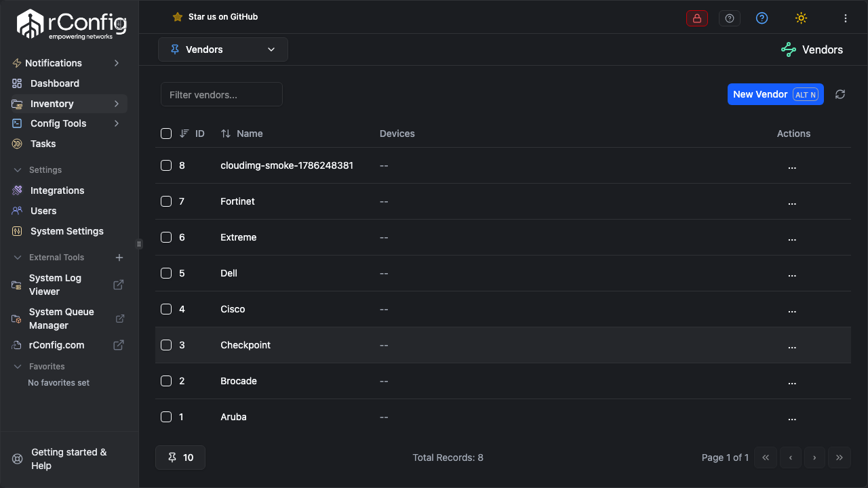Click the sidebar resize handle grip
Viewport: 868px width, 488px height.
[139, 244]
